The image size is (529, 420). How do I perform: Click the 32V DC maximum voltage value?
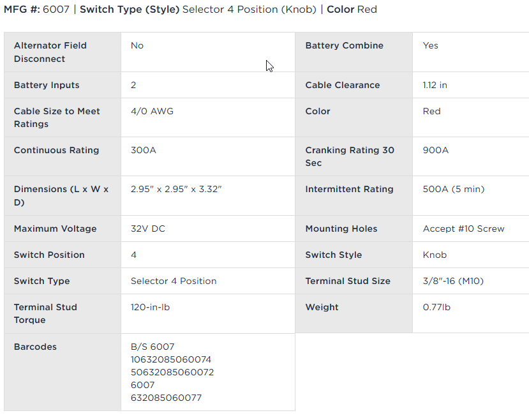(148, 229)
